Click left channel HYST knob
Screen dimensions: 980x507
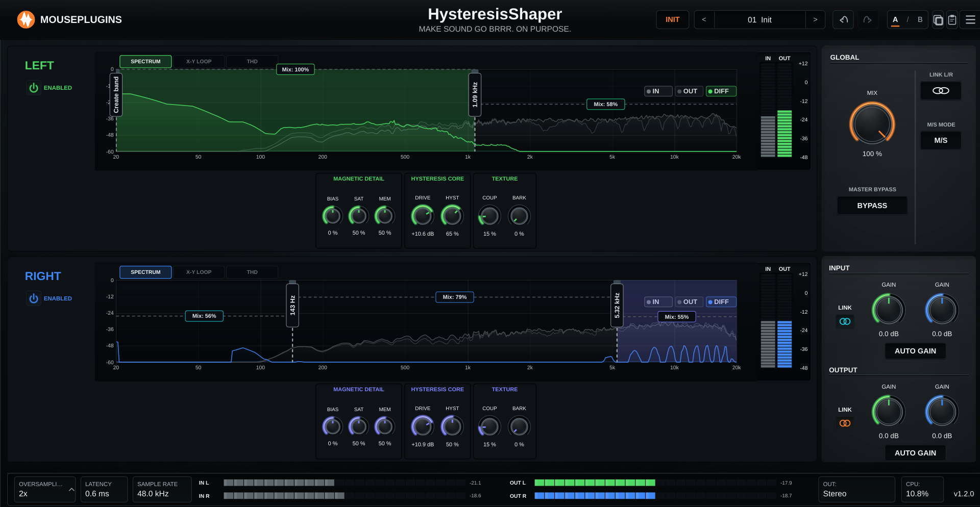(x=452, y=216)
